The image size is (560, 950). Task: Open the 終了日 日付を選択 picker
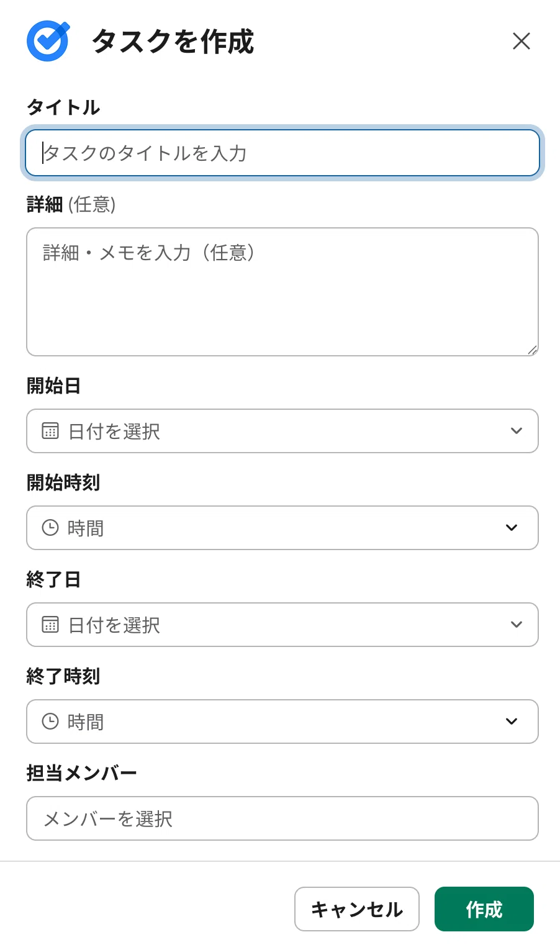pos(282,625)
